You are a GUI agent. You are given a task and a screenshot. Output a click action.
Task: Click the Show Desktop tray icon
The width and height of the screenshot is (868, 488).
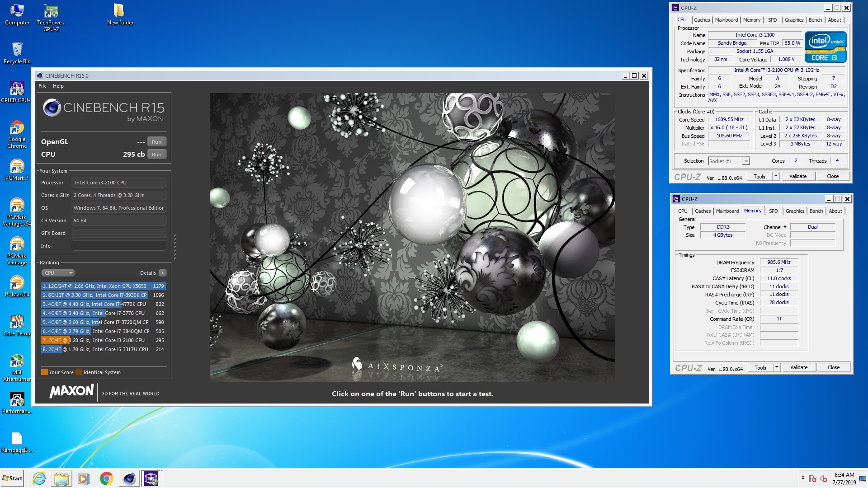(x=863, y=478)
